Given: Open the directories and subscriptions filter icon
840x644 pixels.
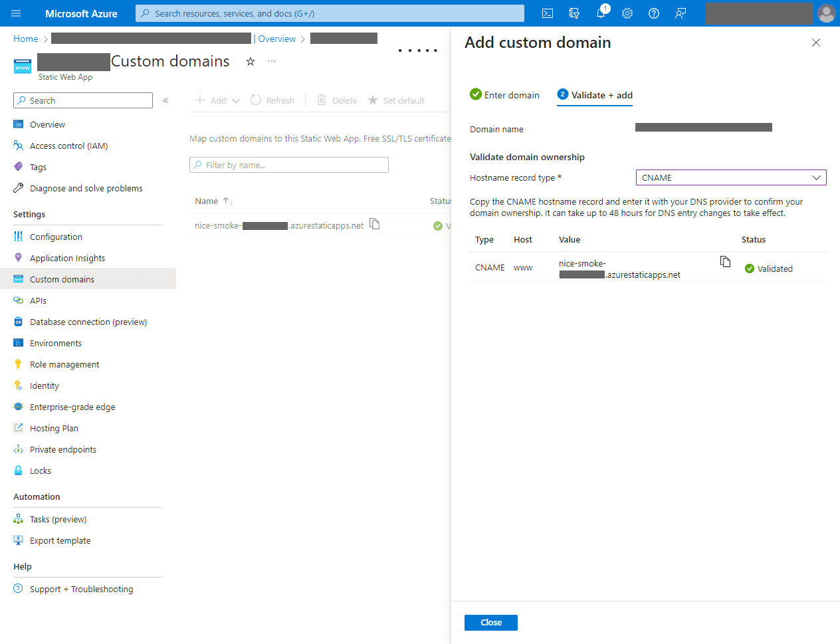Looking at the screenshot, I should [574, 13].
